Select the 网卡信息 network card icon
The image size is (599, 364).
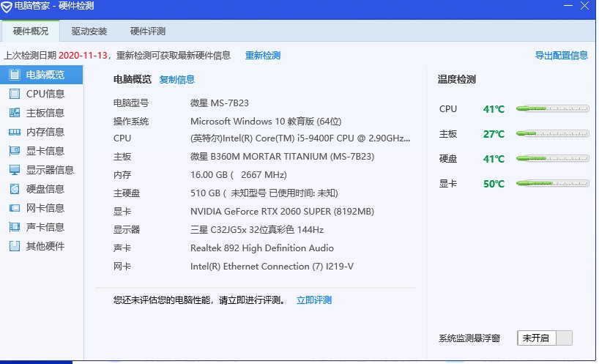point(14,208)
